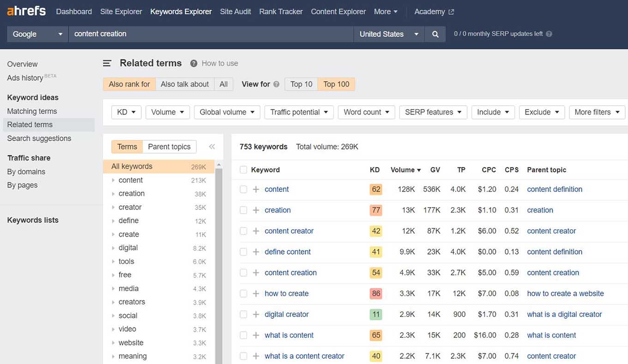This screenshot has height=364, width=628.
Task: Open Content Explorer in top navigation
Action: click(338, 12)
